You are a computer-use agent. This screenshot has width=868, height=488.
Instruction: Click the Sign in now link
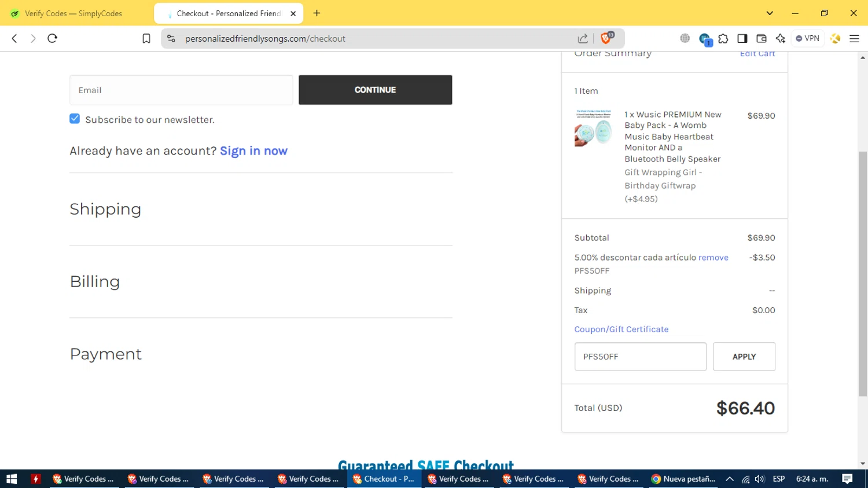tap(253, 151)
